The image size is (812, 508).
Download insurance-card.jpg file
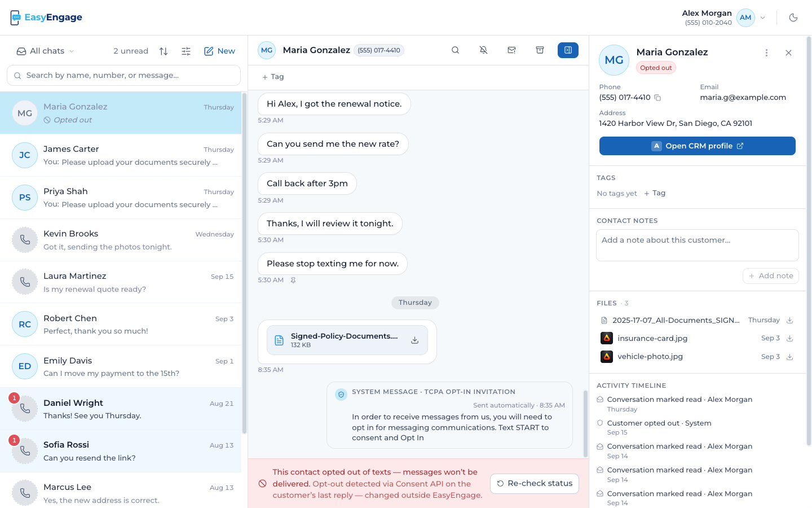pos(790,338)
